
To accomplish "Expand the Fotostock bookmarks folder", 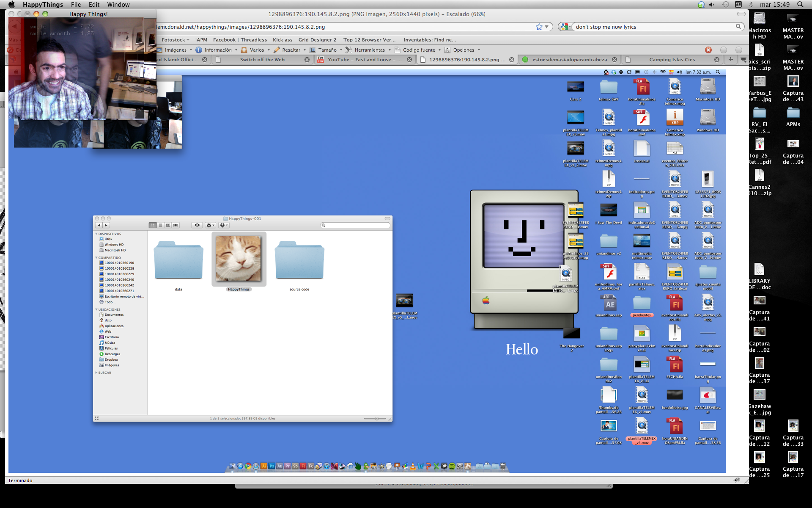I will point(175,40).
